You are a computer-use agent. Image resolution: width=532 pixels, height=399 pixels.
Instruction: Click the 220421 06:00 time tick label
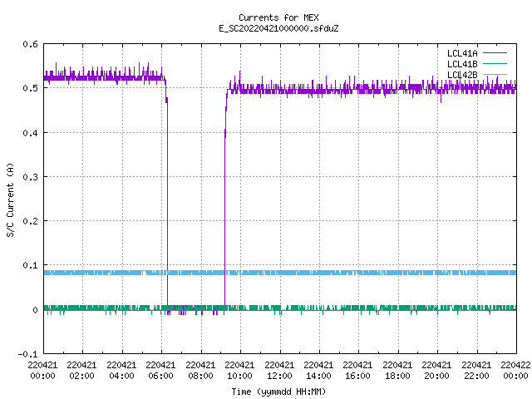pos(160,371)
